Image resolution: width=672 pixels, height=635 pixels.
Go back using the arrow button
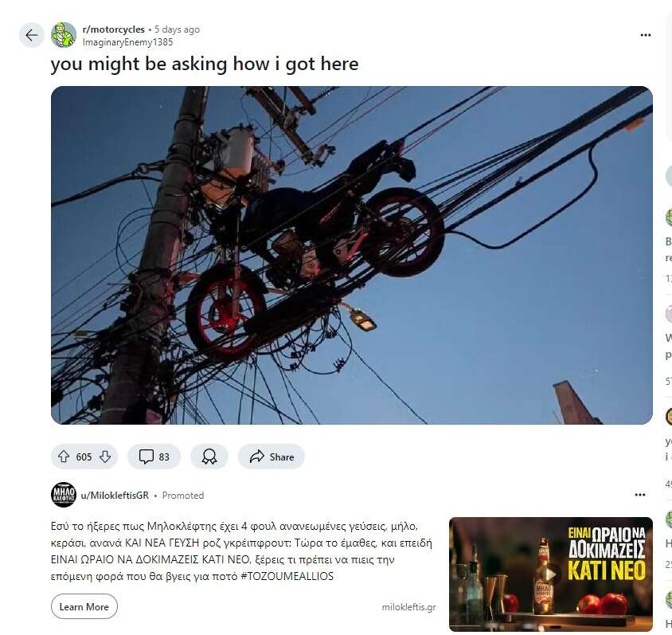click(31, 35)
